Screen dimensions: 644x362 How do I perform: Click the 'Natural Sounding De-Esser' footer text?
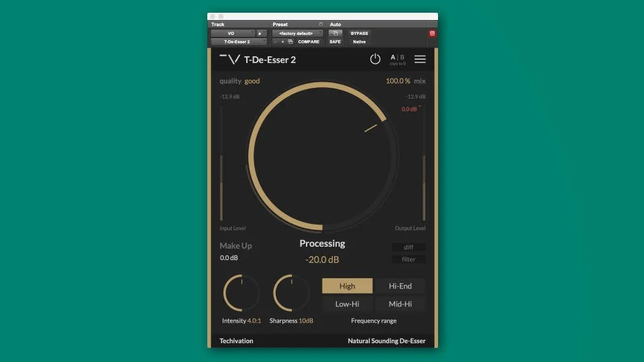coord(386,341)
